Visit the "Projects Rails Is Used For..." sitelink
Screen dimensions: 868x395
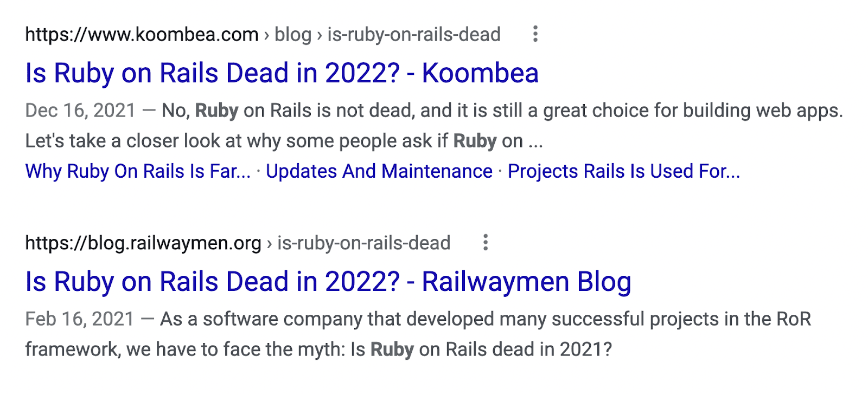coord(623,171)
